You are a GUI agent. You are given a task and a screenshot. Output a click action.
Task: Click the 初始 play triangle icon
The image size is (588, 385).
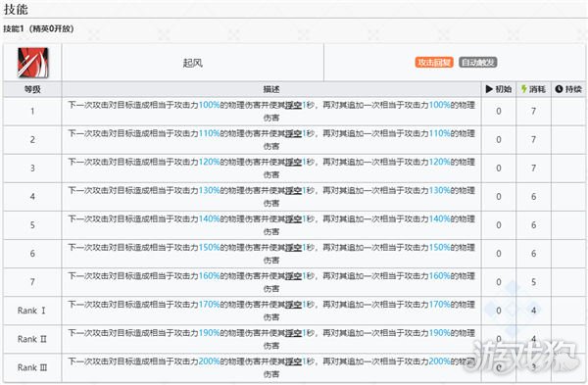[x=489, y=89]
